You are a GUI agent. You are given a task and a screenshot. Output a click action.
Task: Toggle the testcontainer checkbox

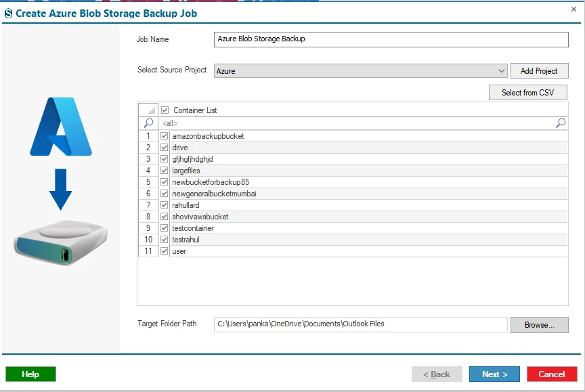click(164, 228)
